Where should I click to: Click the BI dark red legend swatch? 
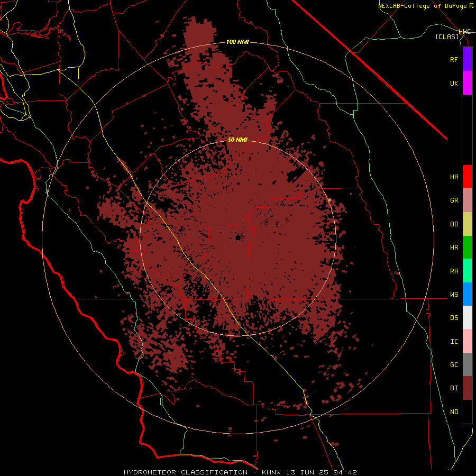(x=467, y=388)
